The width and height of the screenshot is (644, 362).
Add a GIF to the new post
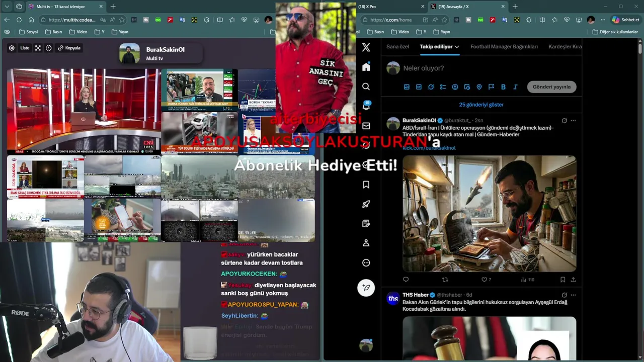click(419, 87)
